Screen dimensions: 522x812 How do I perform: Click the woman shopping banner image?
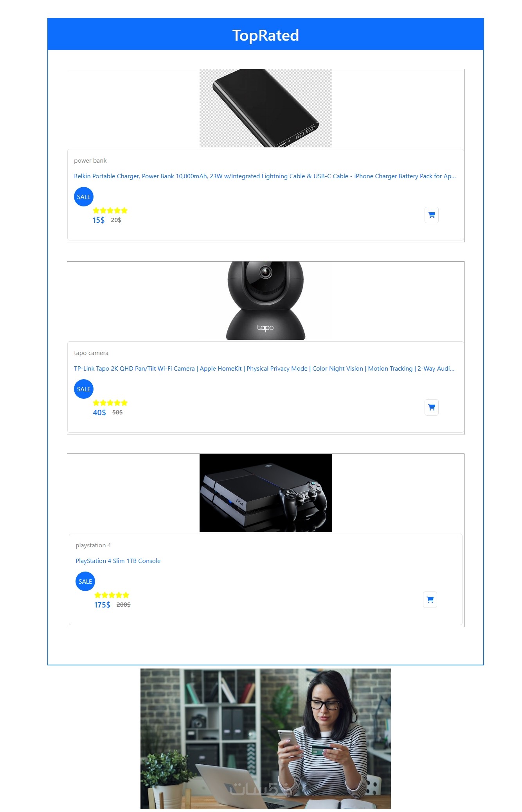pyautogui.click(x=266, y=739)
